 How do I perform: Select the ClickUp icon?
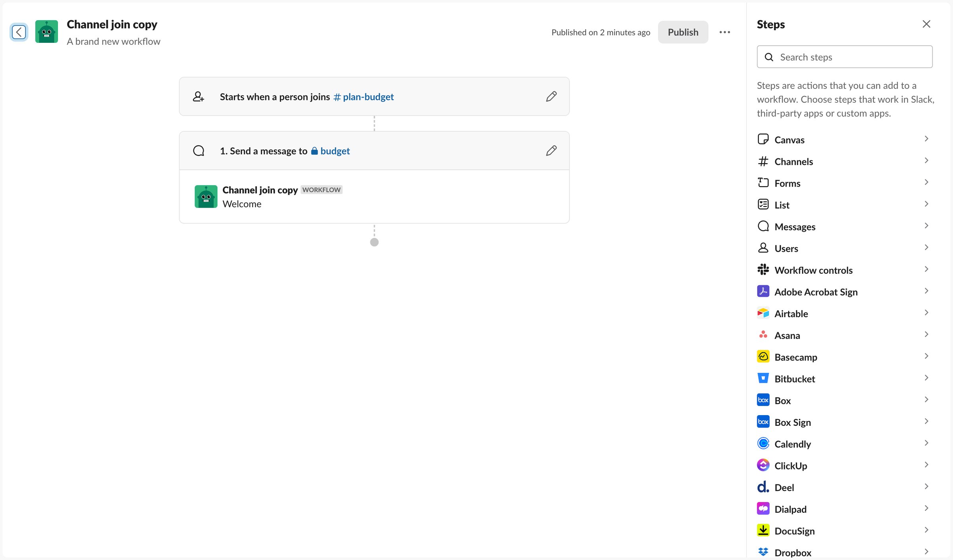[x=763, y=465]
